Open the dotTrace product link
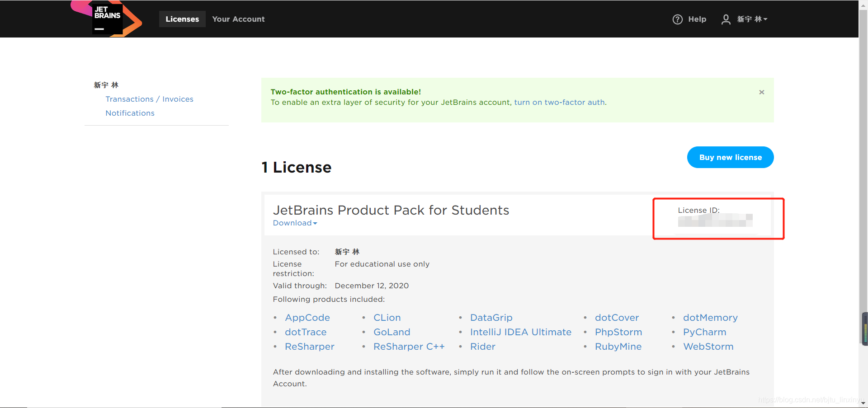The height and width of the screenshot is (408, 868). (306, 332)
